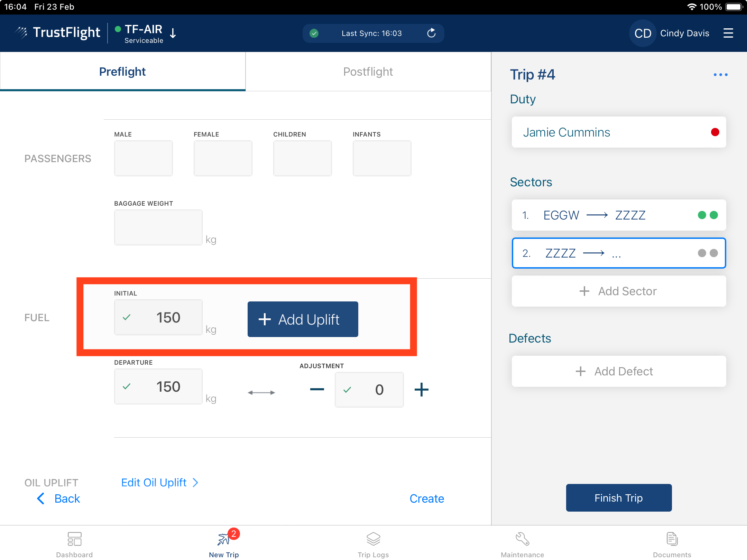Expand Edit Oil Uplift chevron

[195, 483]
